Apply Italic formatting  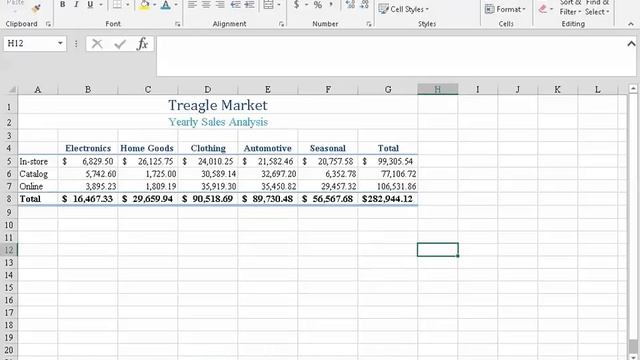click(76, 4)
